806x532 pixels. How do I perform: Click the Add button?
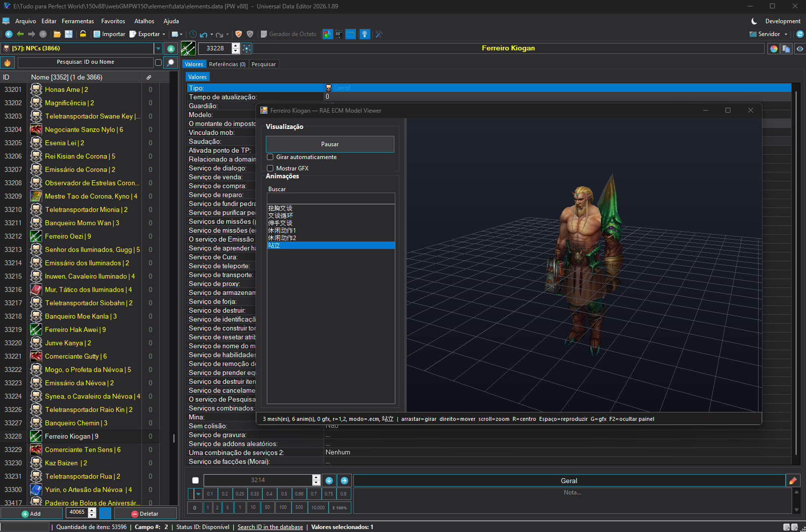coord(31,514)
